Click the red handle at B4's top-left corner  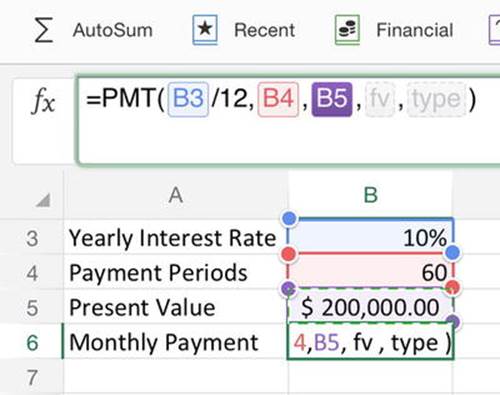pyautogui.click(x=289, y=254)
